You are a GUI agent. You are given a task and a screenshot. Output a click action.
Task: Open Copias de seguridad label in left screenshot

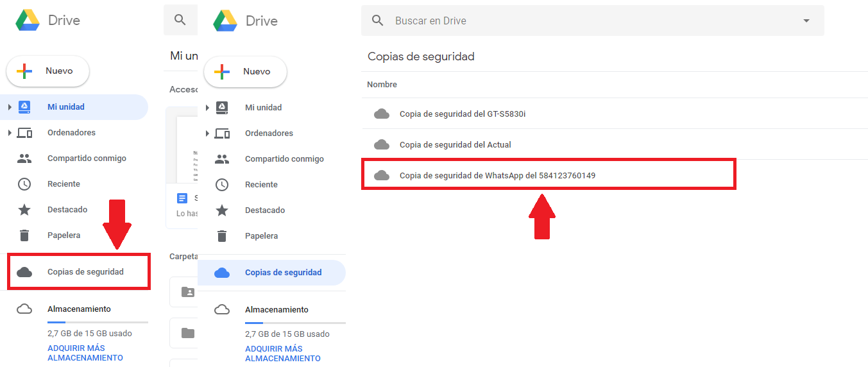tap(85, 272)
